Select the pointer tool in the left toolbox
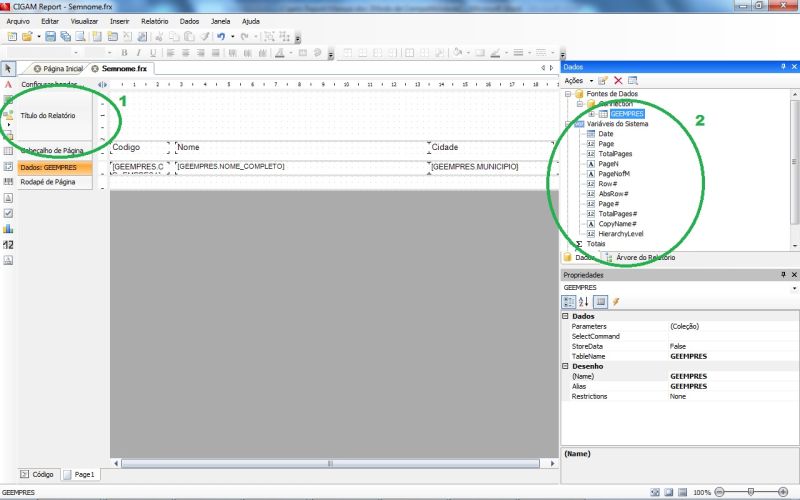 [8, 68]
